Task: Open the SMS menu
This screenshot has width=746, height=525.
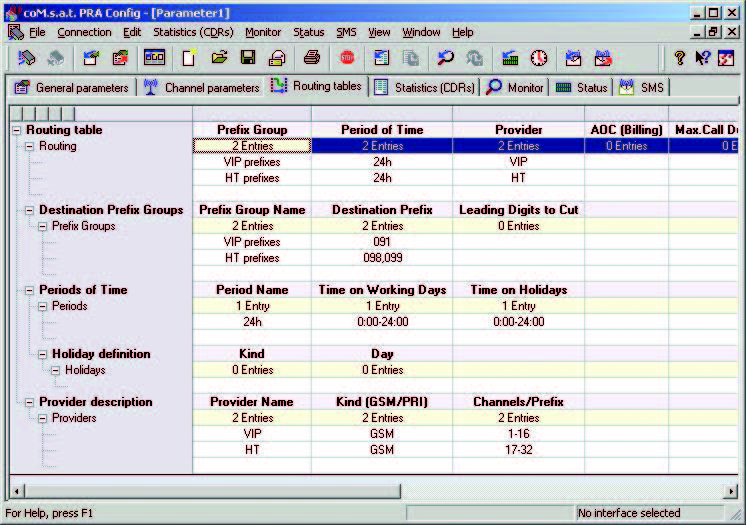Action: click(x=346, y=32)
